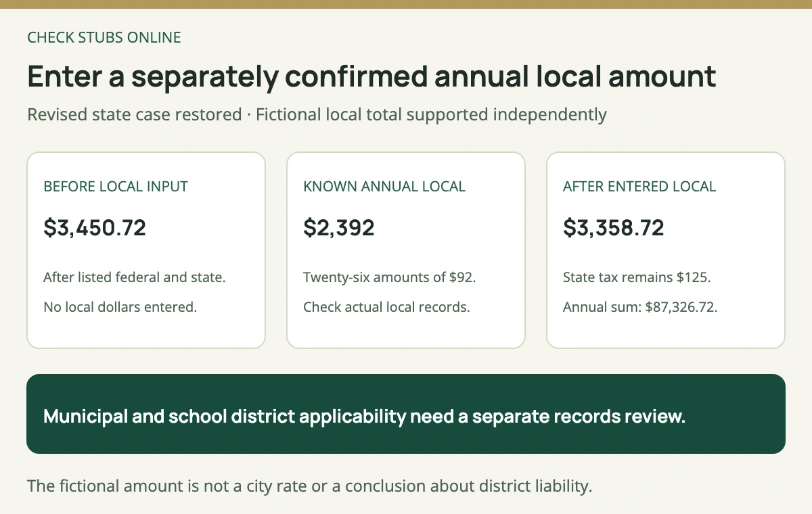Click 'Check actual local records.' text
812x514 pixels.
point(386,307)
